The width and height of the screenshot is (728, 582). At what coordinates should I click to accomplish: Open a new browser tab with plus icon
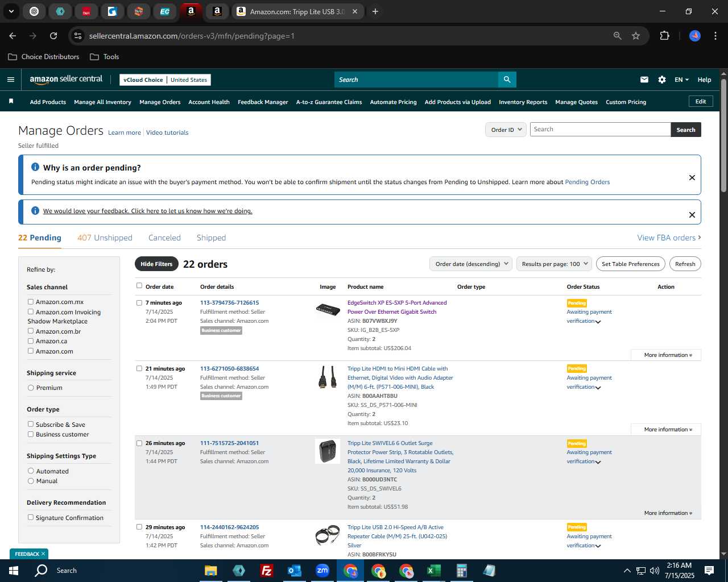[375, 11]
